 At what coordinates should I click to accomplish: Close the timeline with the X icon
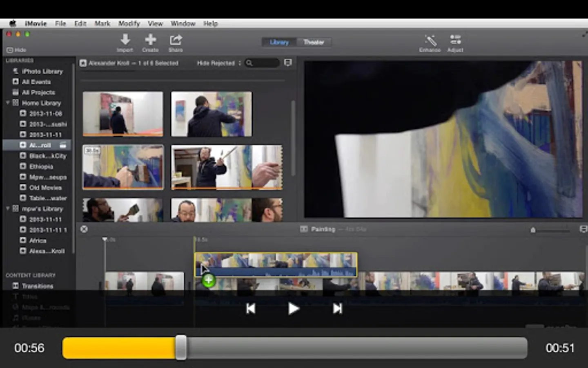tap(84, 229)
